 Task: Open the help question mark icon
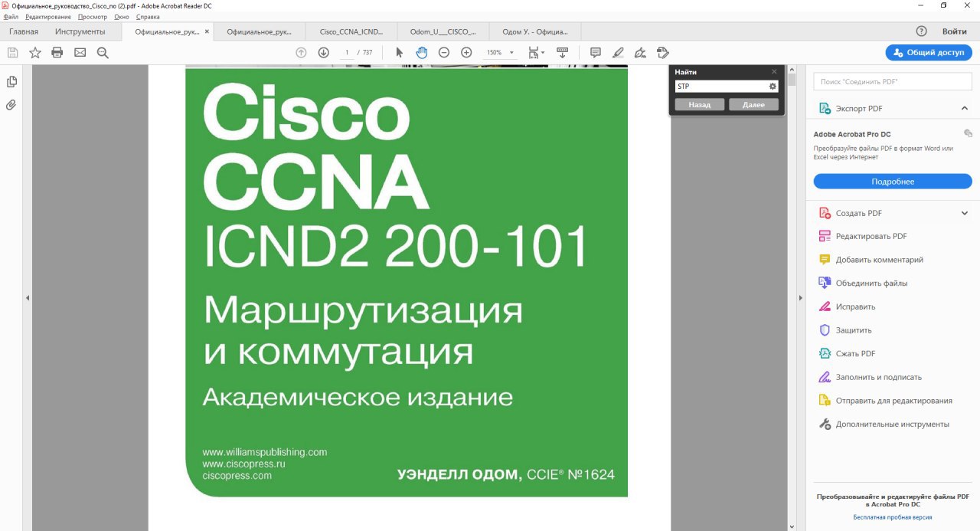click(x=922, y=31)
